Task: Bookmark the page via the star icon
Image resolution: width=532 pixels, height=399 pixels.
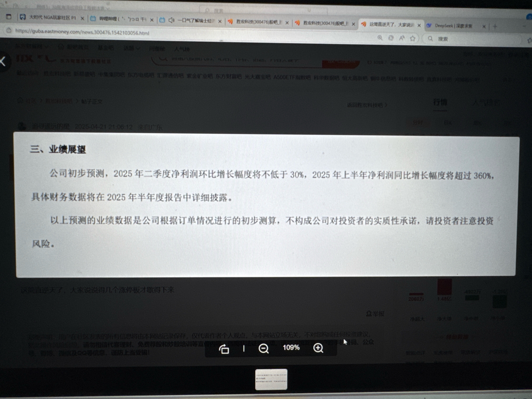Action: pyautogui.click(x=412, y=38)
